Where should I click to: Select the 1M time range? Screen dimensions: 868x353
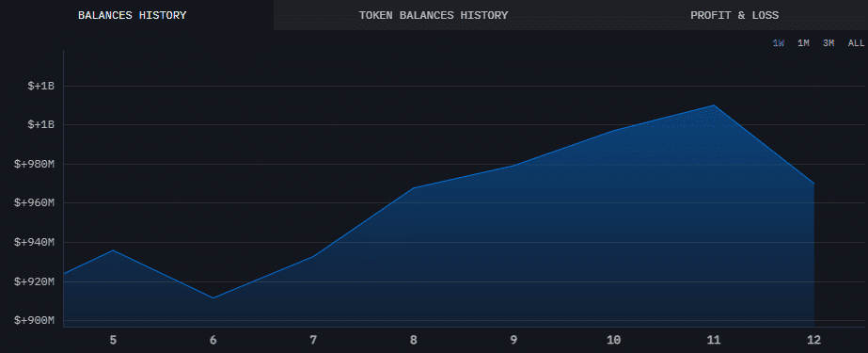click(x=803, y=43)
